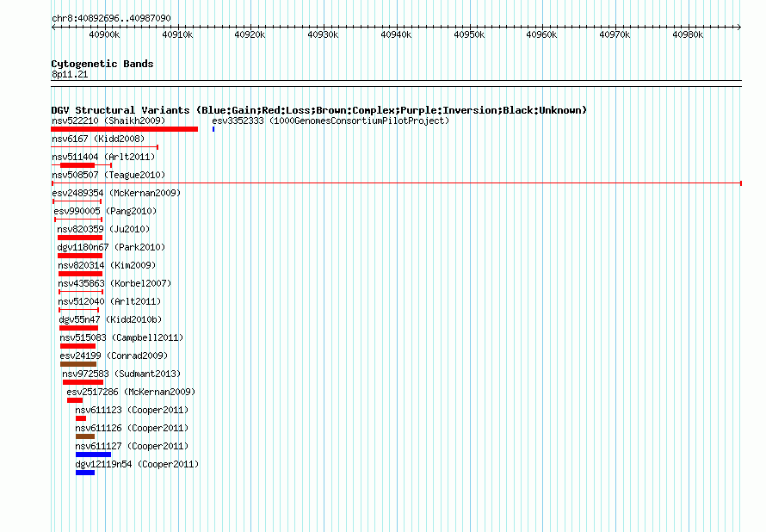This screenshot has height=532, width=766.
Task: Click the 40980k ruler tick label
Action: click(x=688, y=34)
